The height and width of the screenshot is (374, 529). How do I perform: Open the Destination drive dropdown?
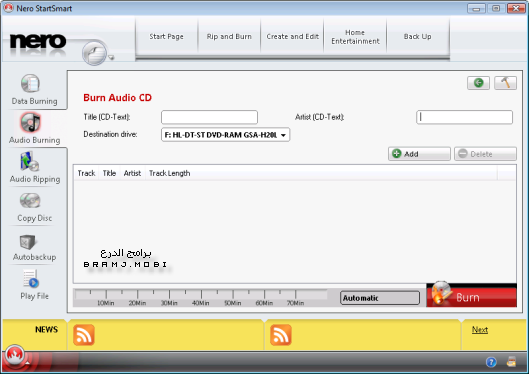click(225, 135)
